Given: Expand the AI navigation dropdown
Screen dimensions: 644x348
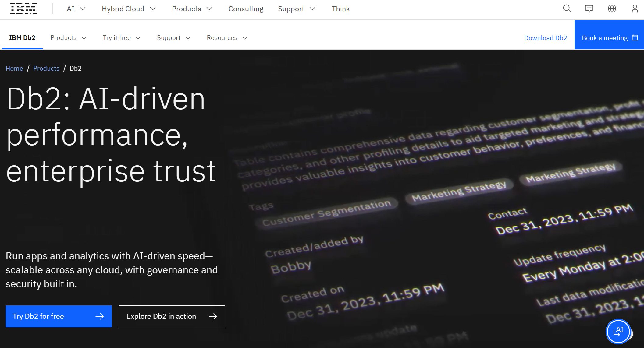Looking at the screenshot, I should coord(75,9).
